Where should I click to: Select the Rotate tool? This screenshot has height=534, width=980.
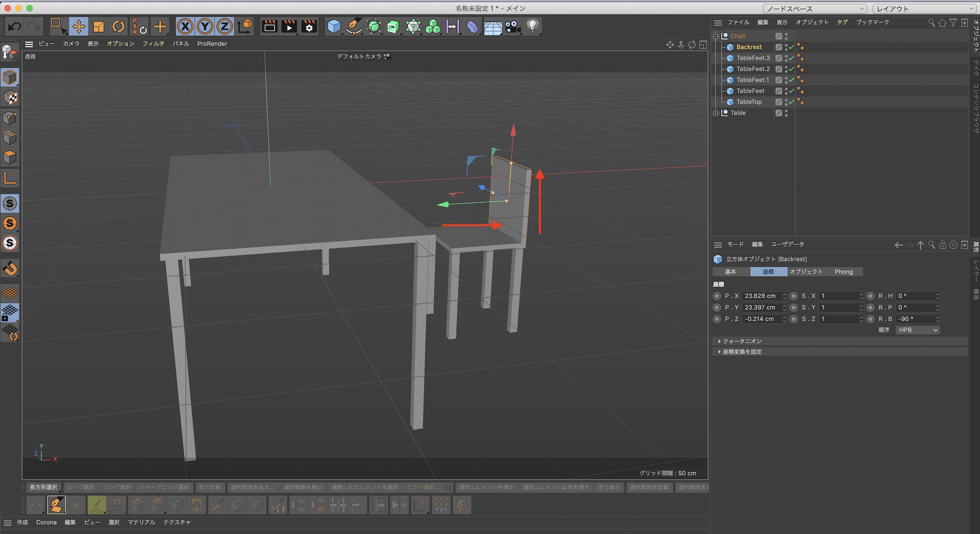pos(118,26)
